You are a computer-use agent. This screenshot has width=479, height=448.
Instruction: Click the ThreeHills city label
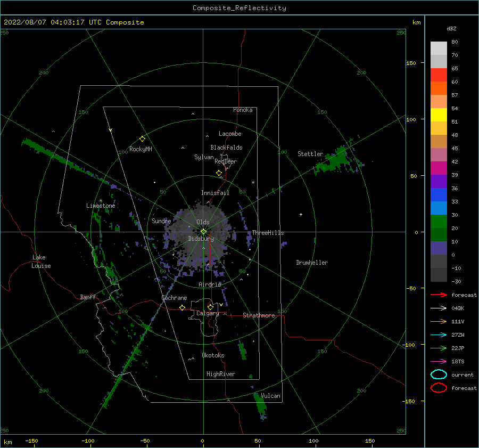click(268, 233)
